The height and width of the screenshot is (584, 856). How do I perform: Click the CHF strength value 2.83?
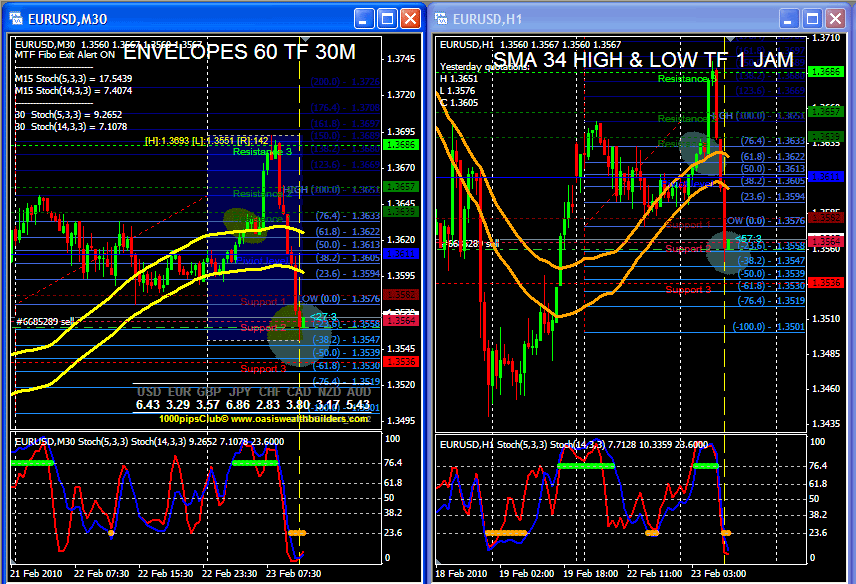[268, 405]
